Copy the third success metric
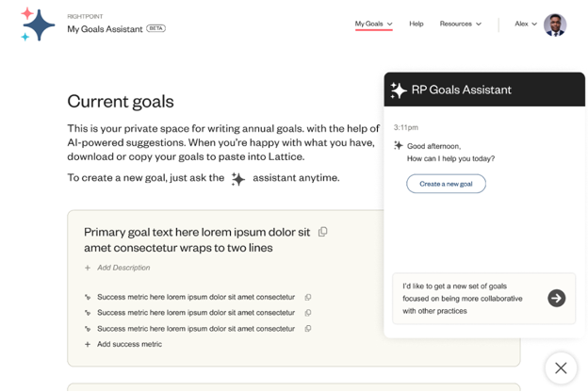Image resolution: width=588 pixels, height=392 pixels. (308, 329)
